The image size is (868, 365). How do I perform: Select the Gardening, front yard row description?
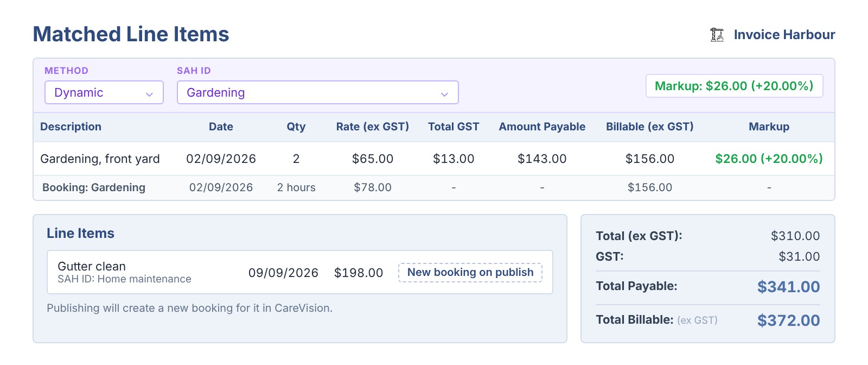[100, 159]
